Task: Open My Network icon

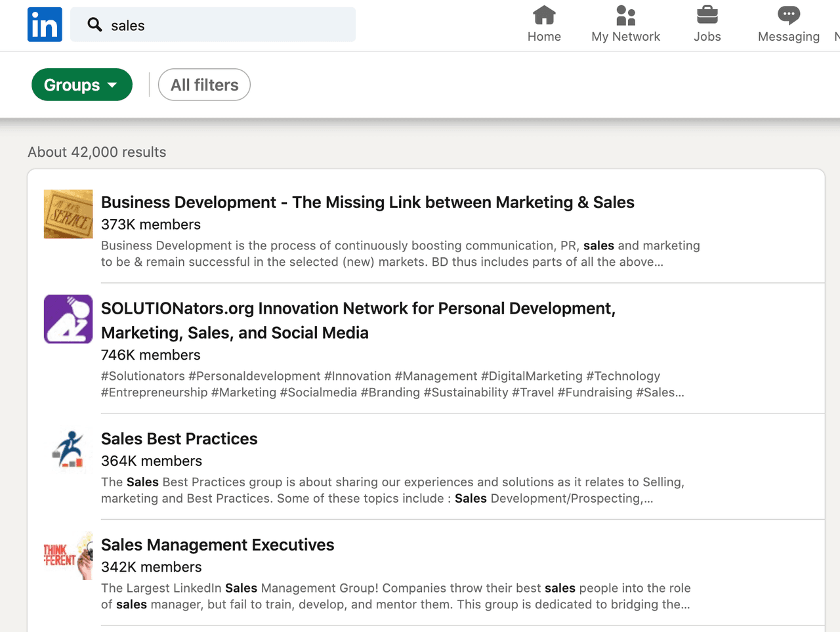Action: [625, 15]
